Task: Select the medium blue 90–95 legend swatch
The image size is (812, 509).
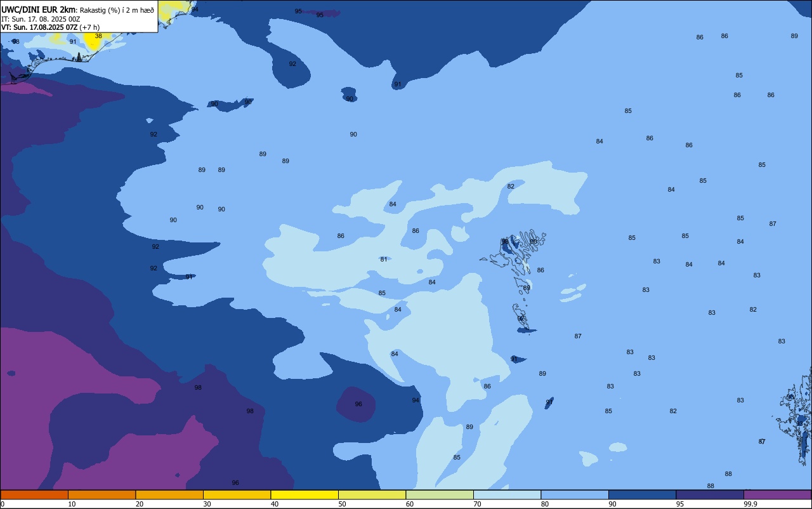Action: [642, 494]
